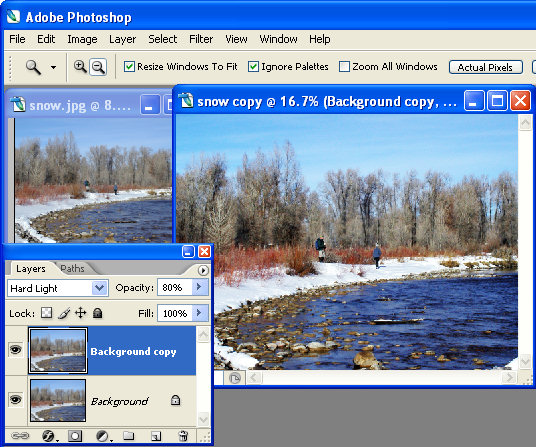Delete layer with trash icon
This screenshot has width=536, height=447.
tap(183, 436)
